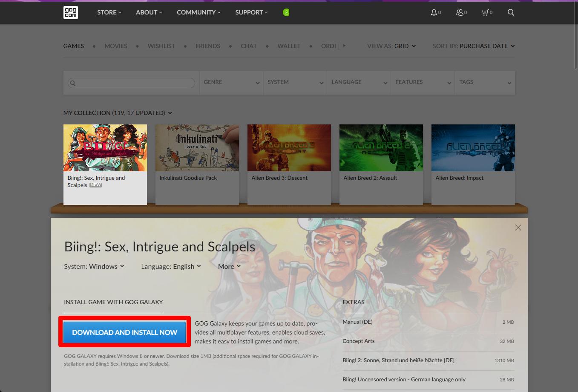Switch to the GAMES tab

coord(74,46)
